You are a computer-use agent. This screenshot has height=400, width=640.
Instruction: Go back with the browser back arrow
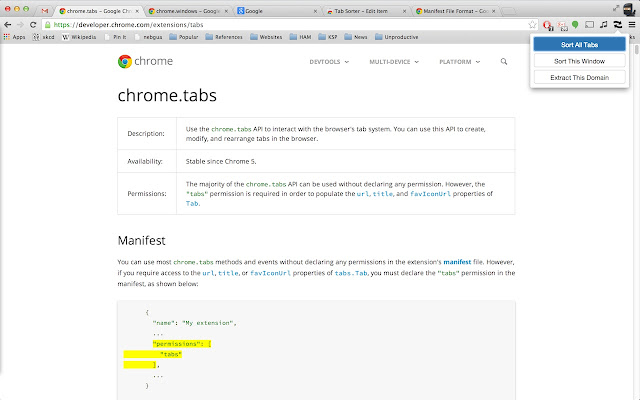click(7, 25)
